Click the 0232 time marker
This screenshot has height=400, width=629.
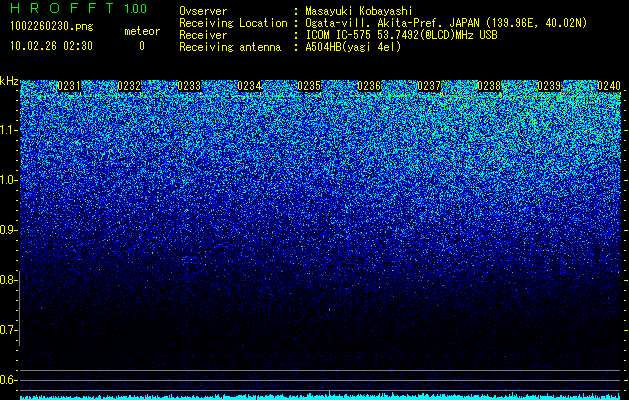click(129, 86)
